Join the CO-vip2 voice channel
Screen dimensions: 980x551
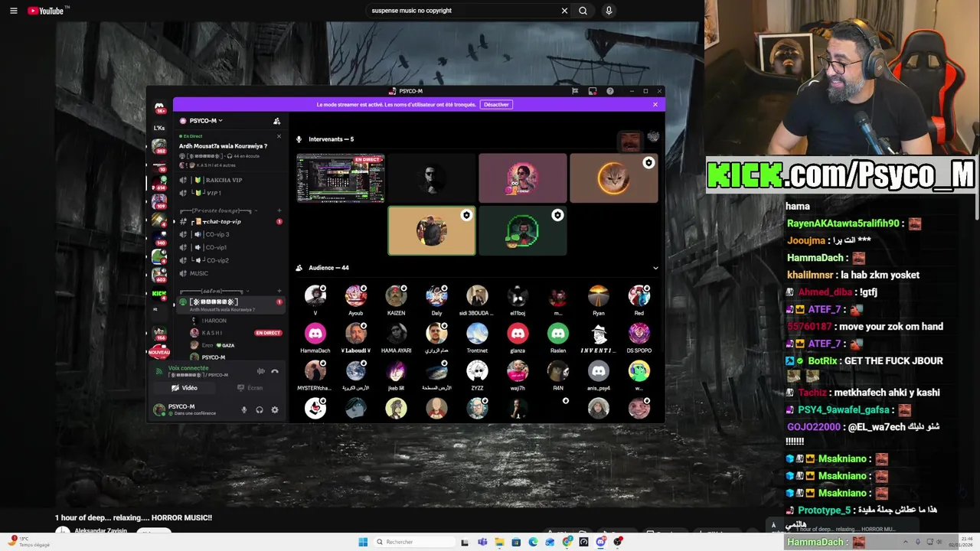point(230,260)
